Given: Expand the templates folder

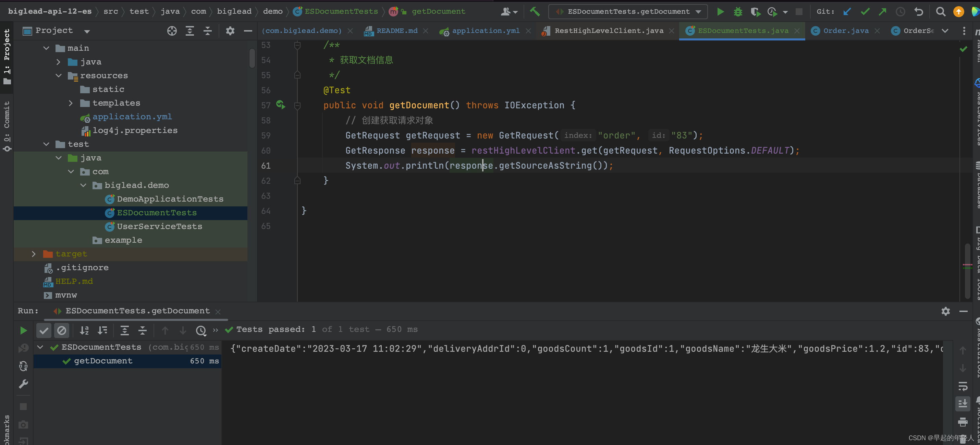Looking at the screenshot, I should point(70,103).
